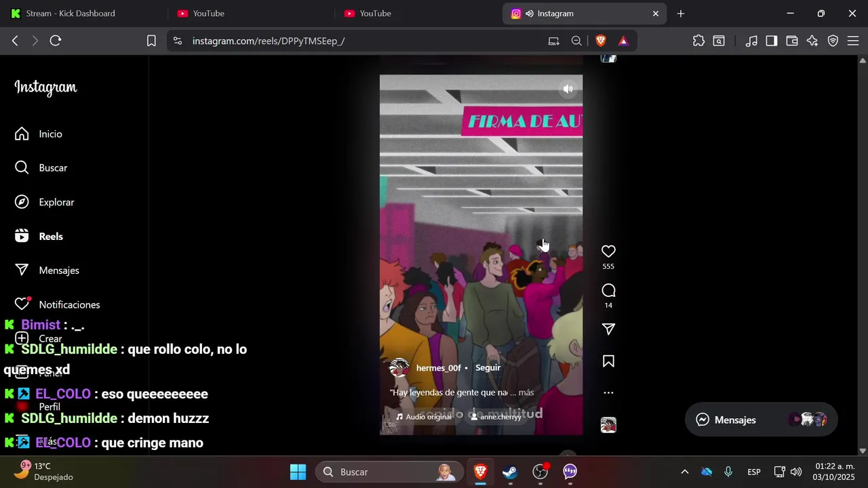
Task: Open a new browser tab
Action: (681, 14)
